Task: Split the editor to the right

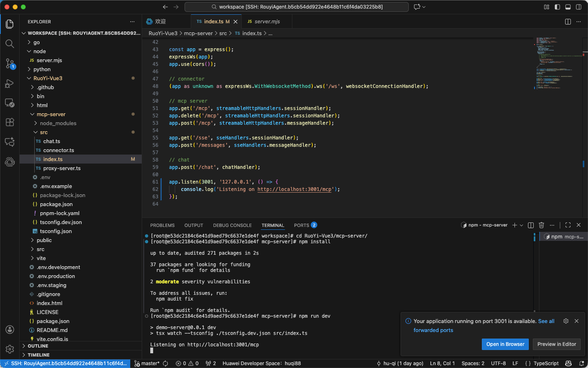Action: 568,22
